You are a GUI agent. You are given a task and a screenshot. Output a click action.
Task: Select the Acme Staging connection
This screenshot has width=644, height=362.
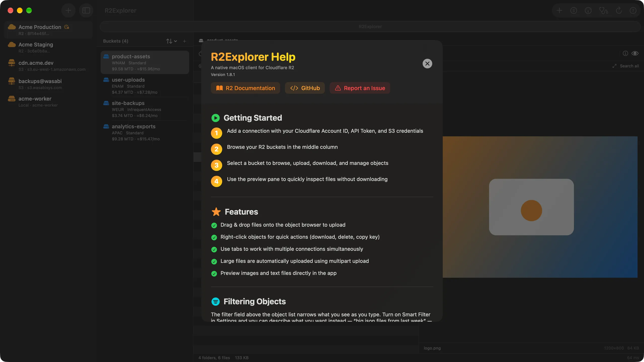[x=48, y=48]
